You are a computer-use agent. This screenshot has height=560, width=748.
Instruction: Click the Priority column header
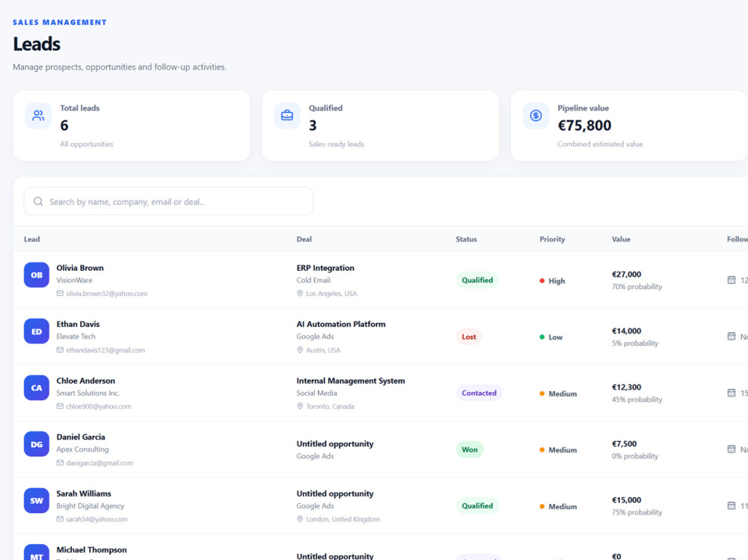click(552, 239)
